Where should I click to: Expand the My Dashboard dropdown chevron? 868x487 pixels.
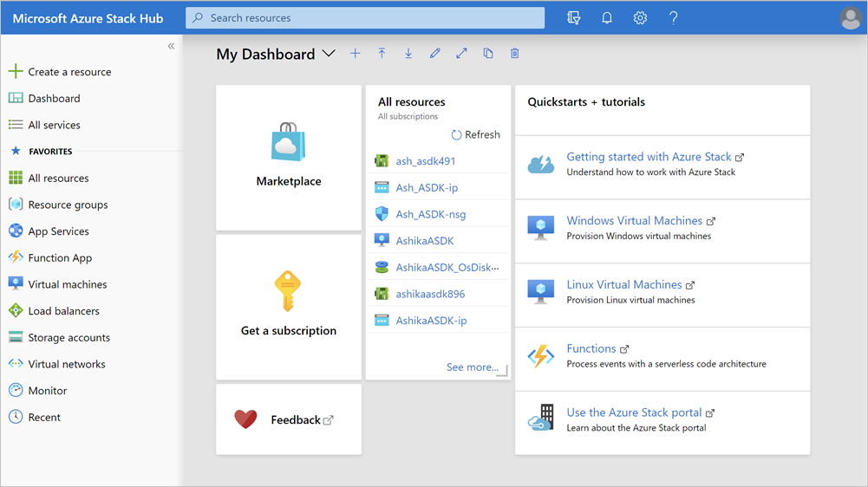point(329,54)
